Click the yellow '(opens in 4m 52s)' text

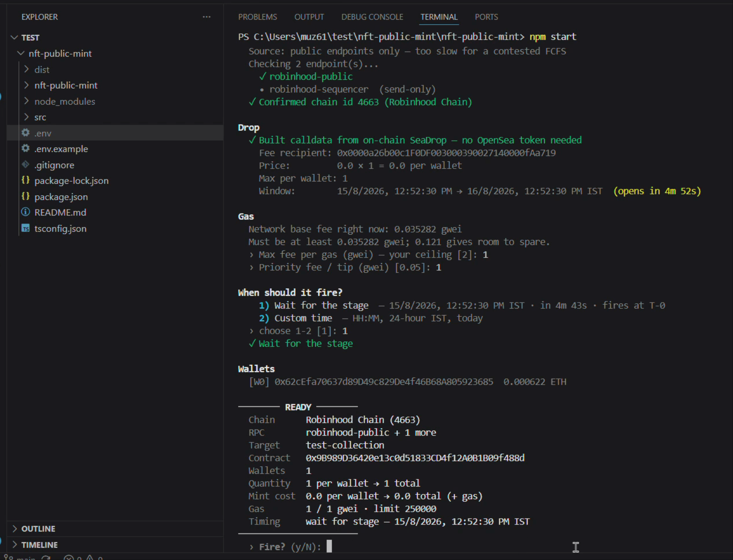(657, 191)
